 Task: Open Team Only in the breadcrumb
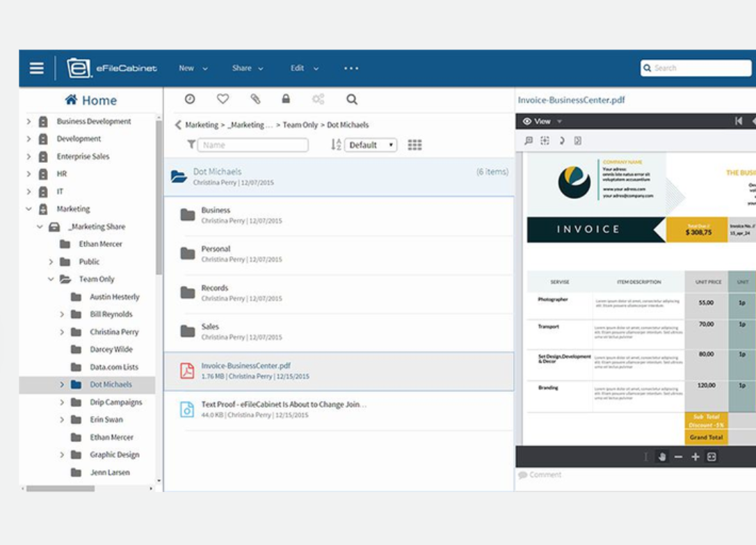click(300, 125)
